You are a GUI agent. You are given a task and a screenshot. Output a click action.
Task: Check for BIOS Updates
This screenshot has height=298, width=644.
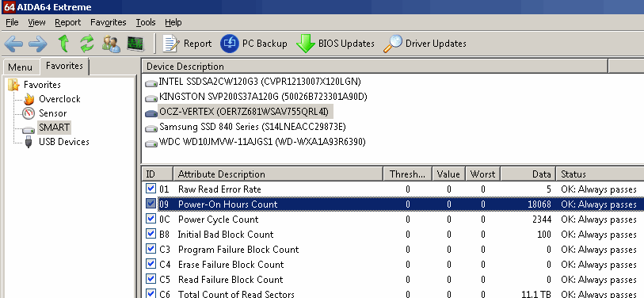pyautogui.click(x=335, y=44)
